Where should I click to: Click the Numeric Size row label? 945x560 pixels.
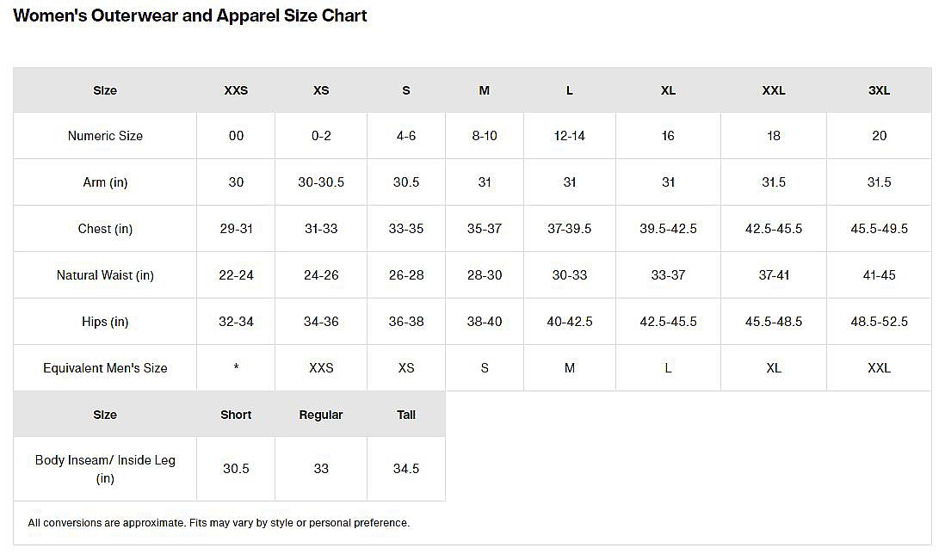[x=105, y=136]
